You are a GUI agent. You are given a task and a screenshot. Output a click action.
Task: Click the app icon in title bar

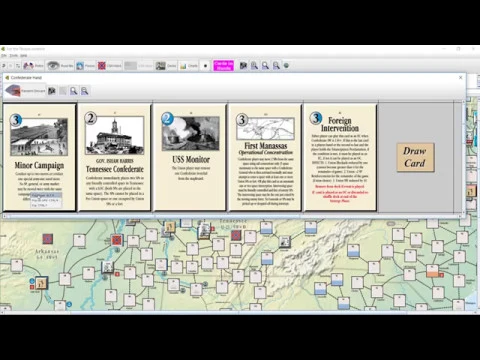point(3,49)
